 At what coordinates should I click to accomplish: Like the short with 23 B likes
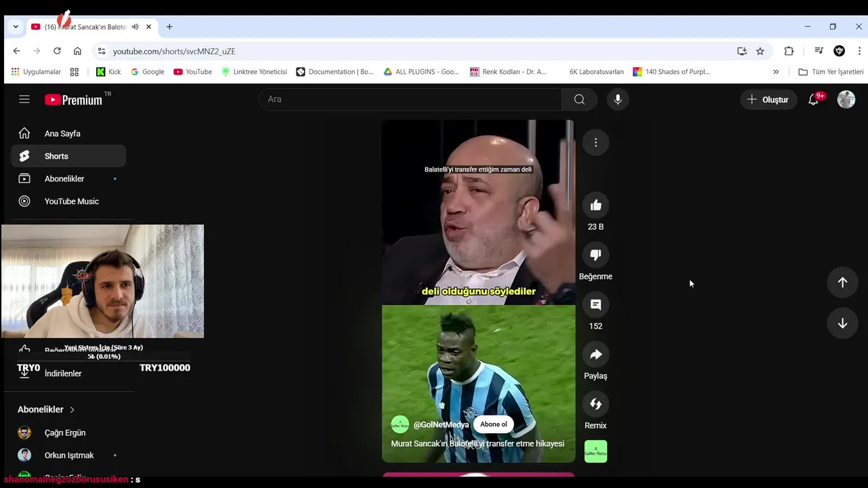[595, 205]
